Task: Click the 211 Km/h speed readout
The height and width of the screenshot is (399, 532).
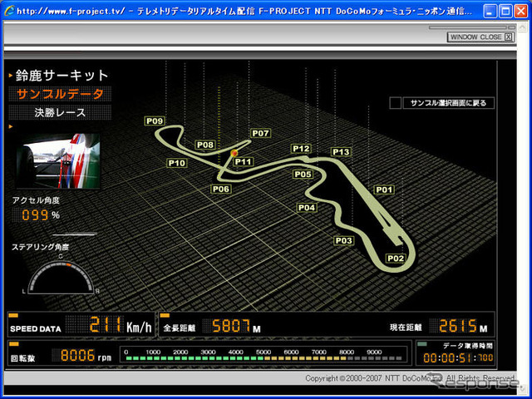Action: 120,325
